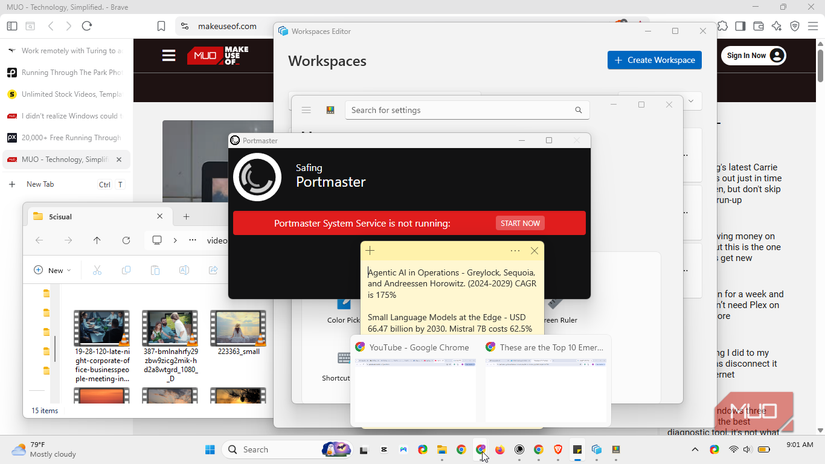
Task: Expand the chevron dropdown in Workspaces Editor
Action: 691,101
